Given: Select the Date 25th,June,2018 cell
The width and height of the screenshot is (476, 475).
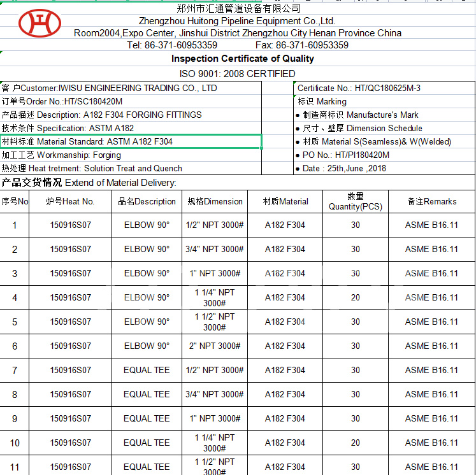Looking at the screenshot, I should coord(384,168).
